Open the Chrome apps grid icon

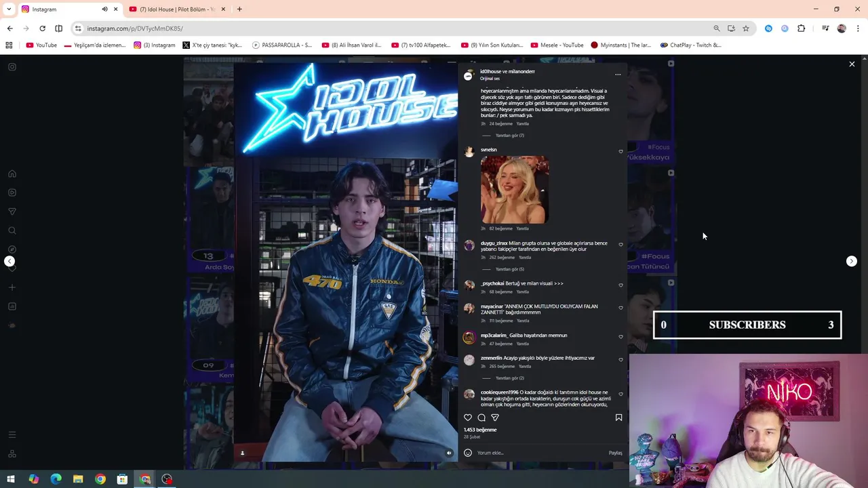point(9,45)
